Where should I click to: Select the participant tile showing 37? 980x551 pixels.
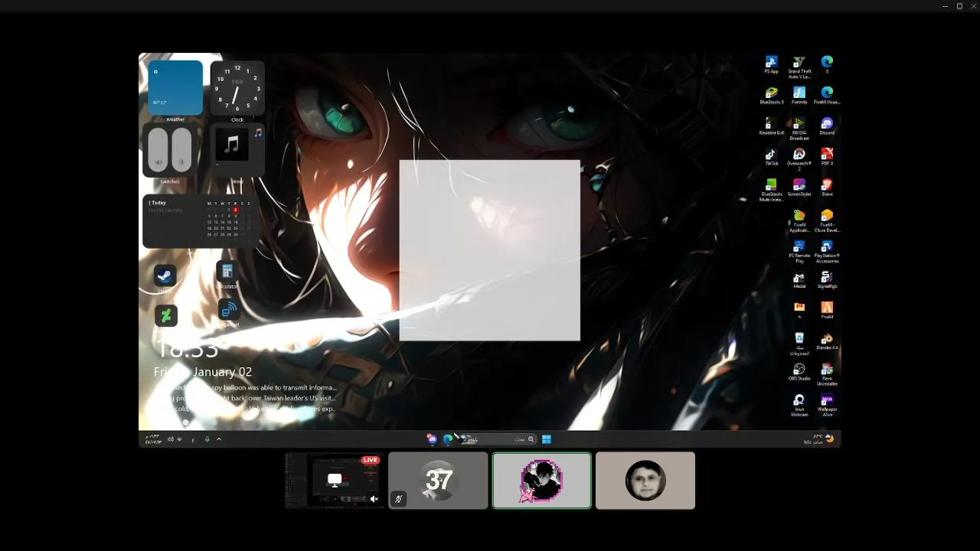pyautogui.click(x=438, y=481)
